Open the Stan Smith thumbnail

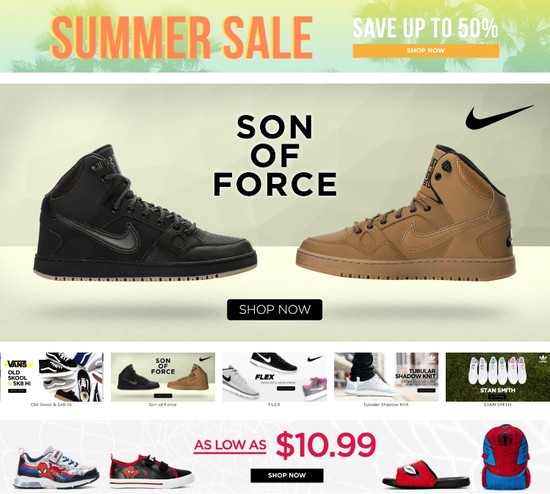pos(498,377)
